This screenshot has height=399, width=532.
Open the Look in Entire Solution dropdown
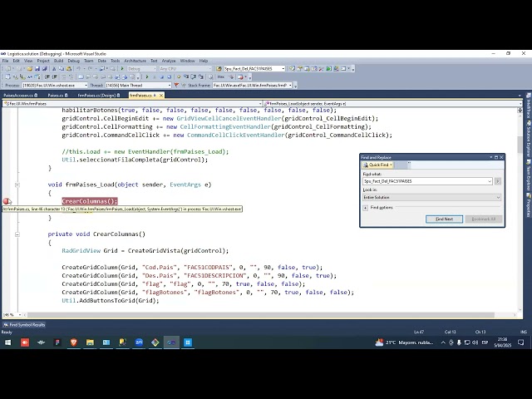431,197
